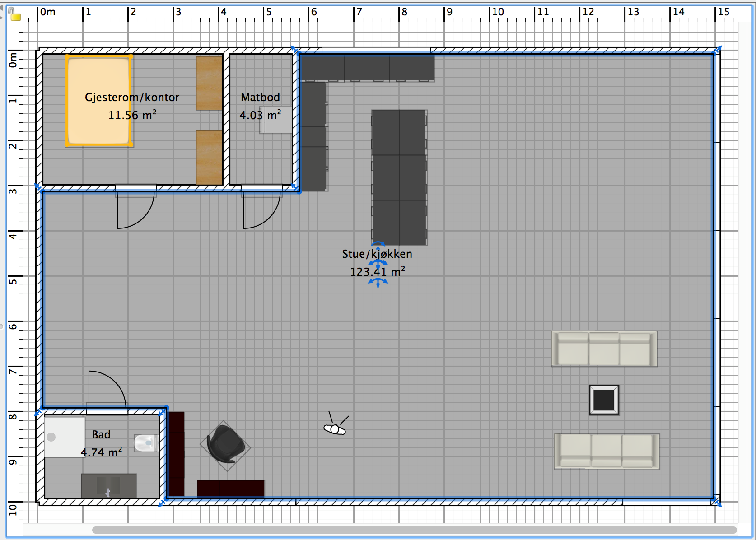The image size is (756, 540).
Task: Click the rotation handle above Stue/kjøkken label
Action: (378, 244)
